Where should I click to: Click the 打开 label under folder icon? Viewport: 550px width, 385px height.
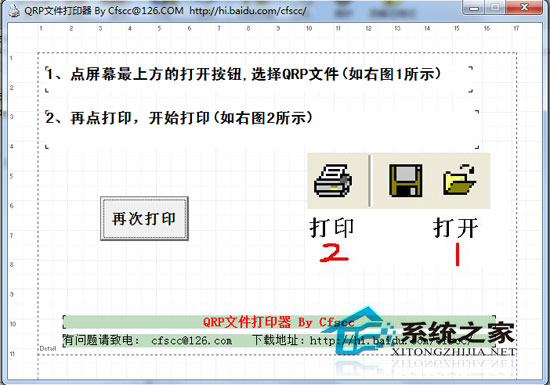pyautogui.click(x=455, y=228)
